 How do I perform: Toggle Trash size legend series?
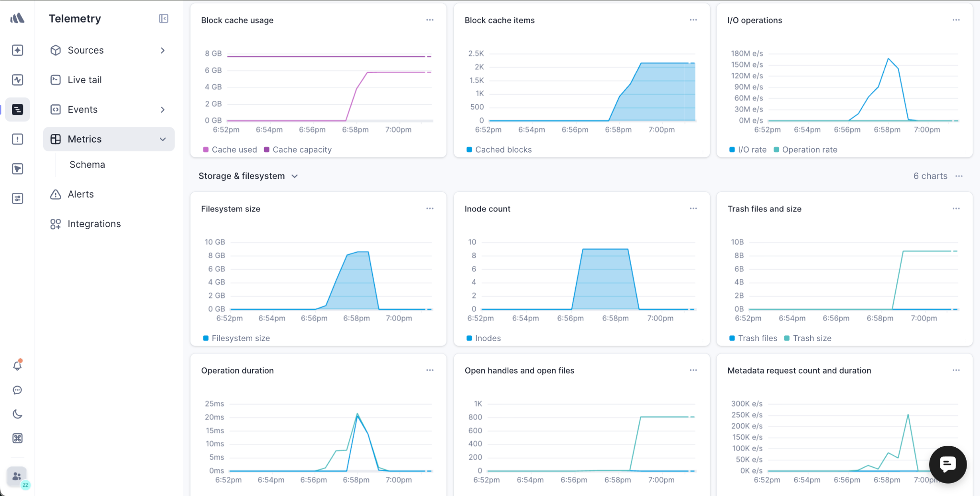(x=808, y=338)
